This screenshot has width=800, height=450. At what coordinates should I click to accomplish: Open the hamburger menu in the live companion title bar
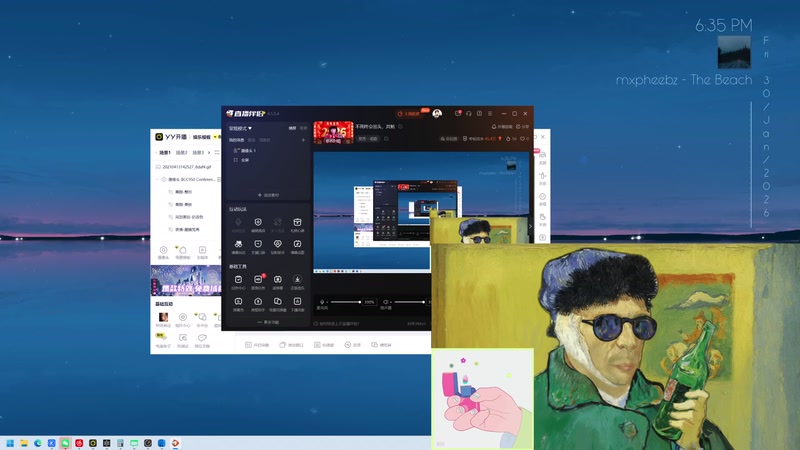click(490, 113)
